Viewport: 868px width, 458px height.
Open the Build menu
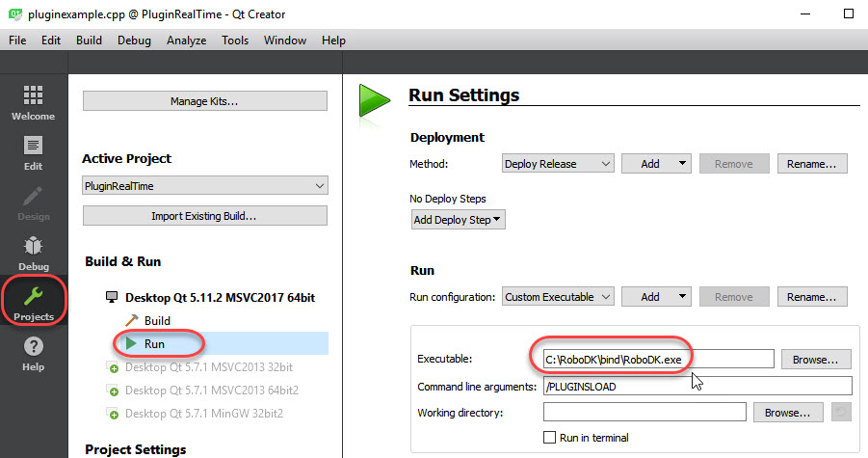pyautogui.click(x=90, y=40)
